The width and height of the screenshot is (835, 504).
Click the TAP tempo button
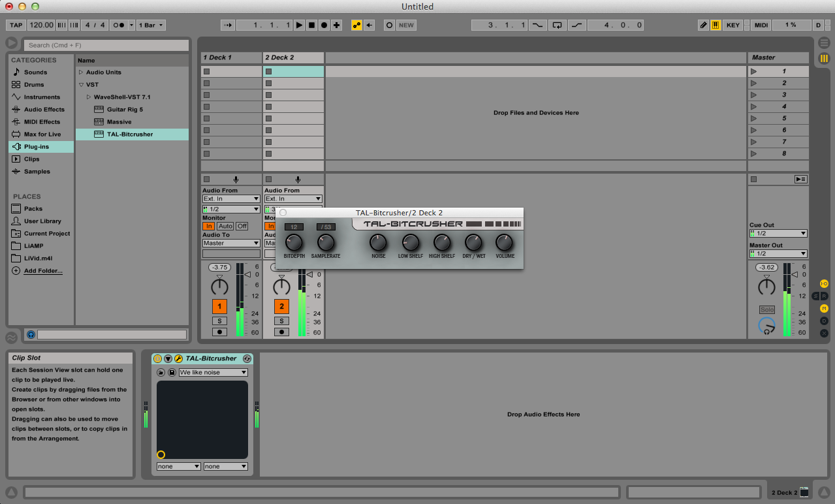coord(16,25)
